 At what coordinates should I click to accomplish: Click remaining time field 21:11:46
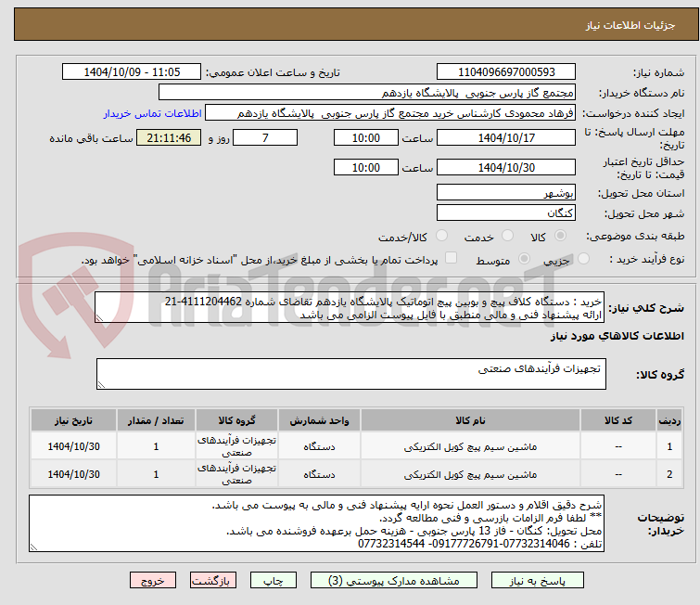[169, 137]
